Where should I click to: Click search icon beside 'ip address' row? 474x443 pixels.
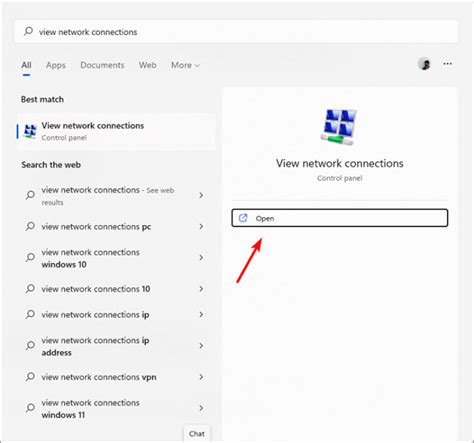click(x=30, y=345)
